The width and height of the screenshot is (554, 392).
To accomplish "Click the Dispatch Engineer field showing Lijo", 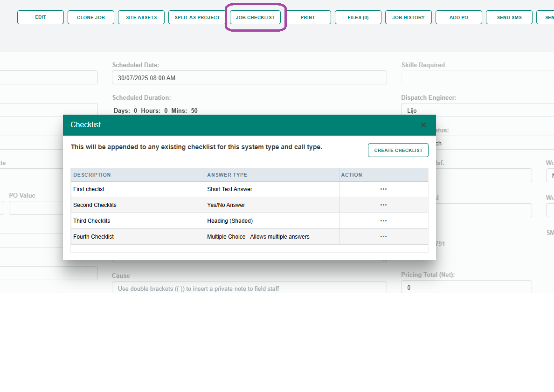I will 476,110.
